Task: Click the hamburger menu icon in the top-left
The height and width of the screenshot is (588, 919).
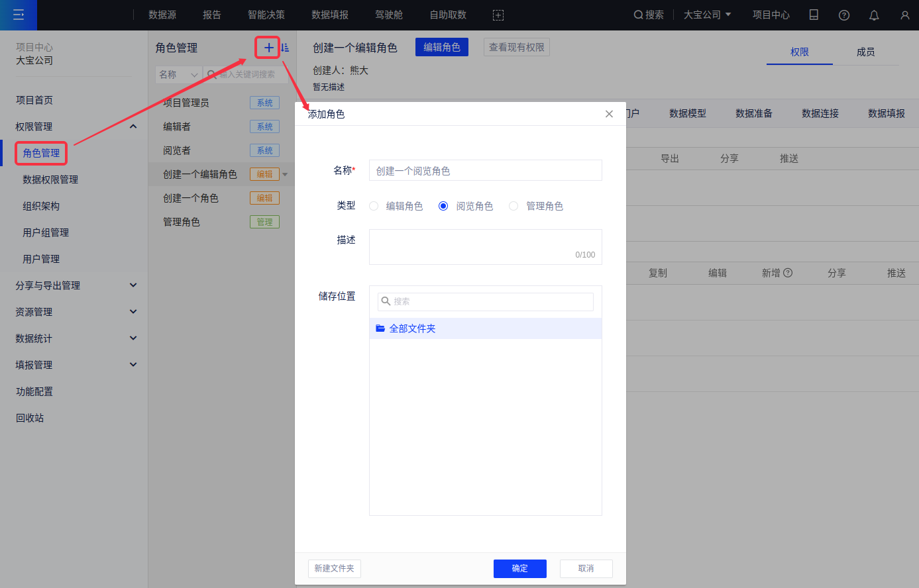Action: (x=19, y=15)
